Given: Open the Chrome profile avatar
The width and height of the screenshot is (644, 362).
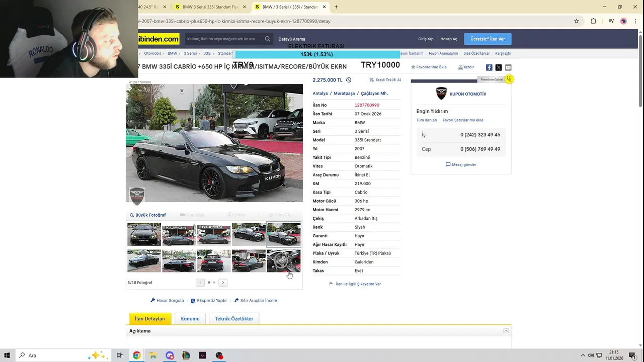Looking at the screenshot, I should 623,21.
